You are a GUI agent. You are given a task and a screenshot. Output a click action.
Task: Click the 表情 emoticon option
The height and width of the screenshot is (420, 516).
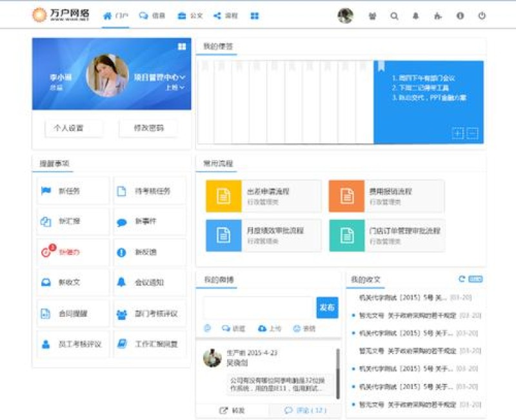coord(304,328)
